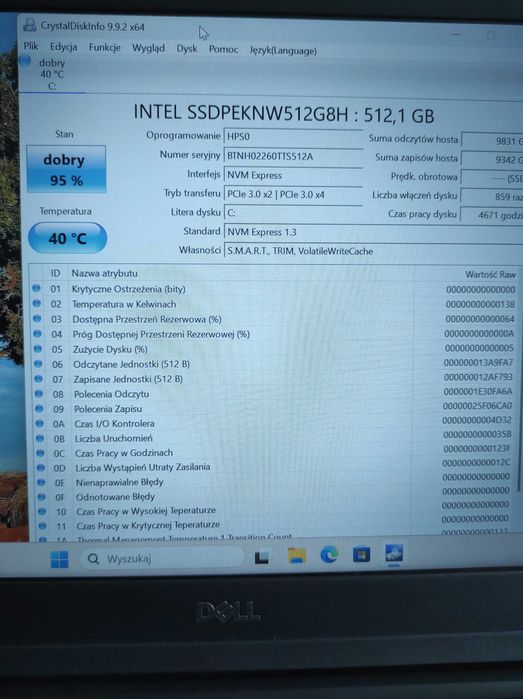
Task: Click status dot for Temperatura w Kelwinach row
Action: click(37, 304)
